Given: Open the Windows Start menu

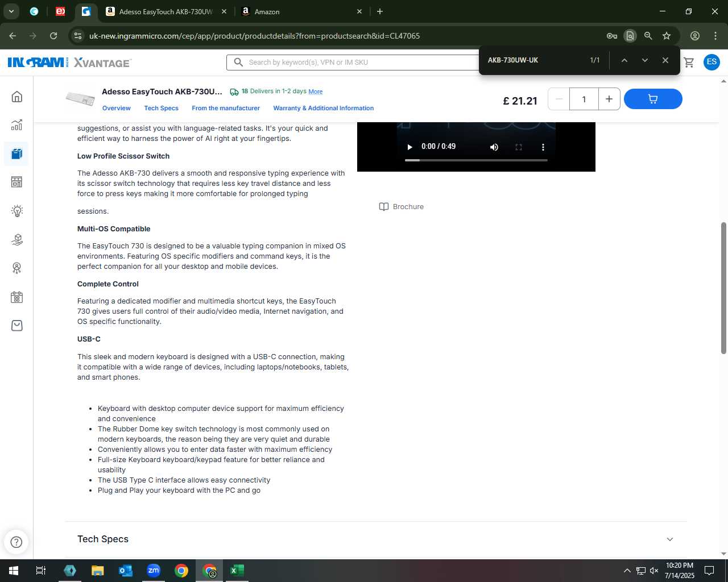Looking at the screenshot, I should (14, 571).
